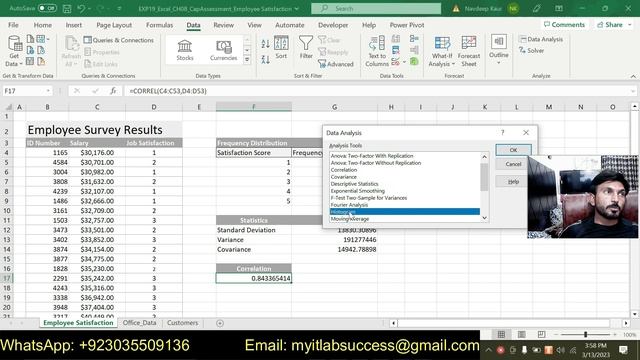This screenshot has width=640, height=360.
Task: Click the Undo arrow
Action: point(81,9)
